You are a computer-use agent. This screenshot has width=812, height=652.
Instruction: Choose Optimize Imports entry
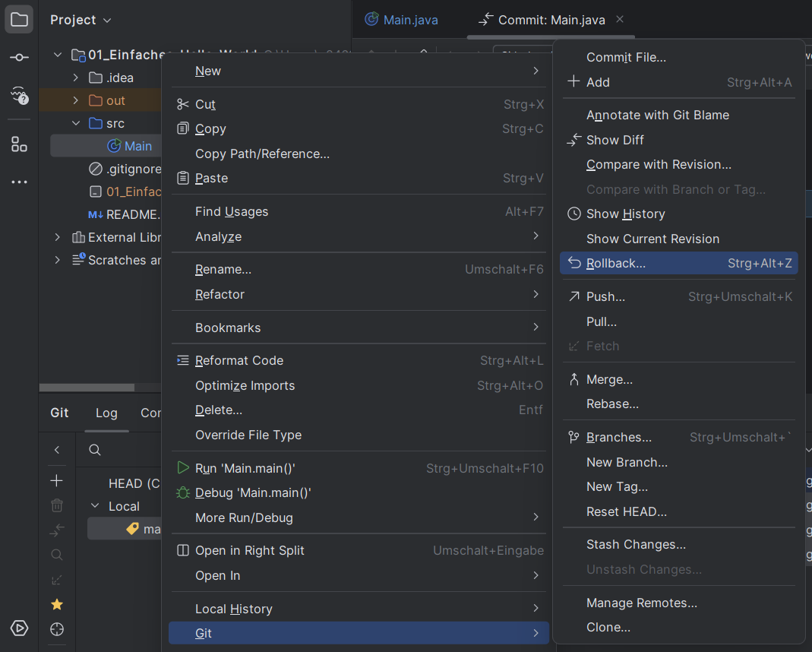(359, 385)
